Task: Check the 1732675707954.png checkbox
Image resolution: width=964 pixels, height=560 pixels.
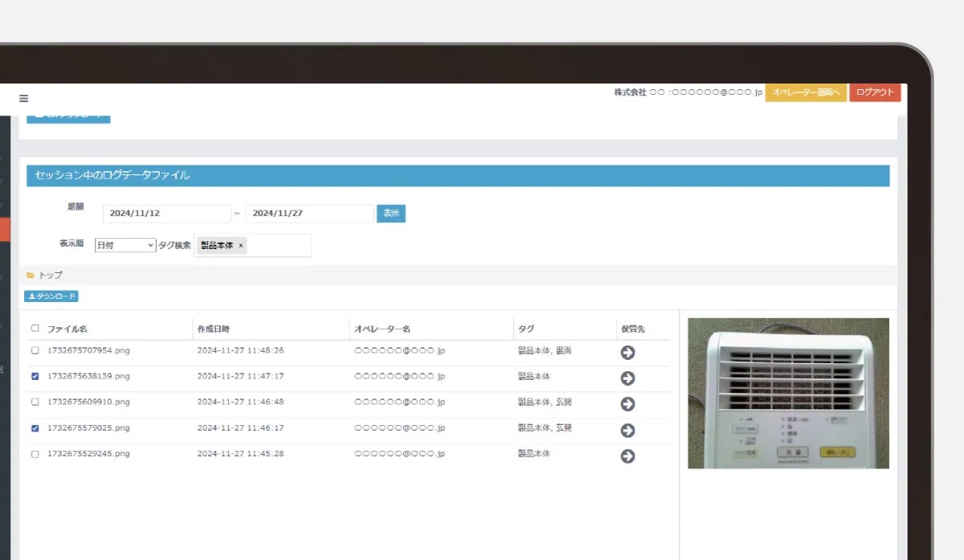Action: tap(35, 350)
